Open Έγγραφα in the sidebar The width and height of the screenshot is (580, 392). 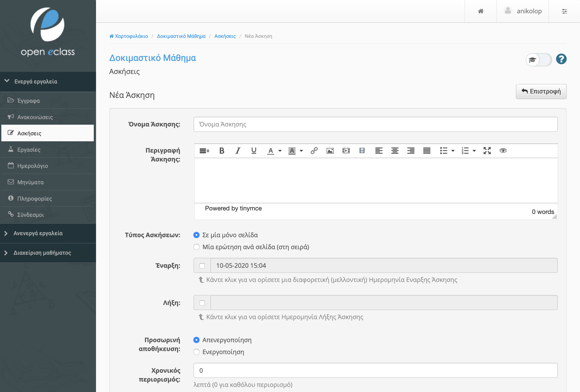[x=48, y=101]
